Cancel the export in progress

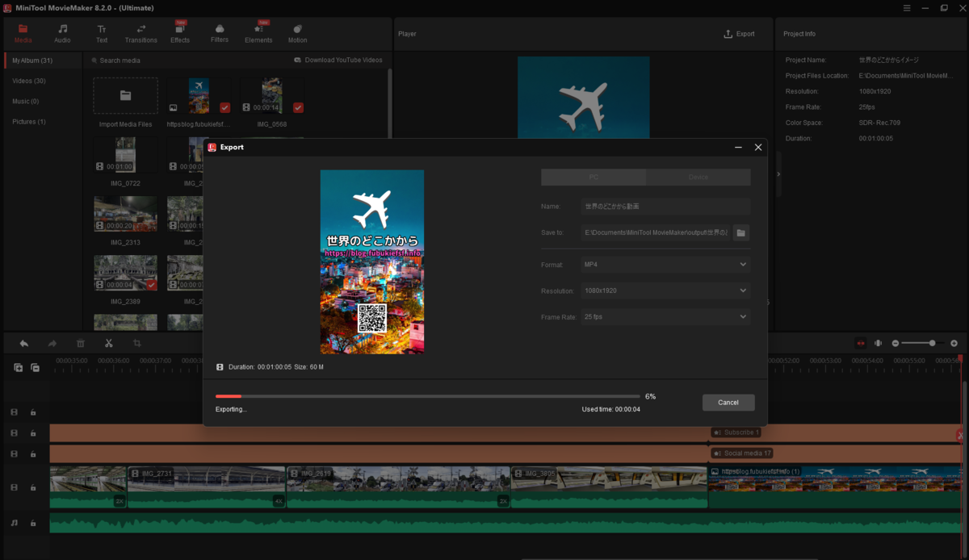pyautogui.click(x=728, y=402)
